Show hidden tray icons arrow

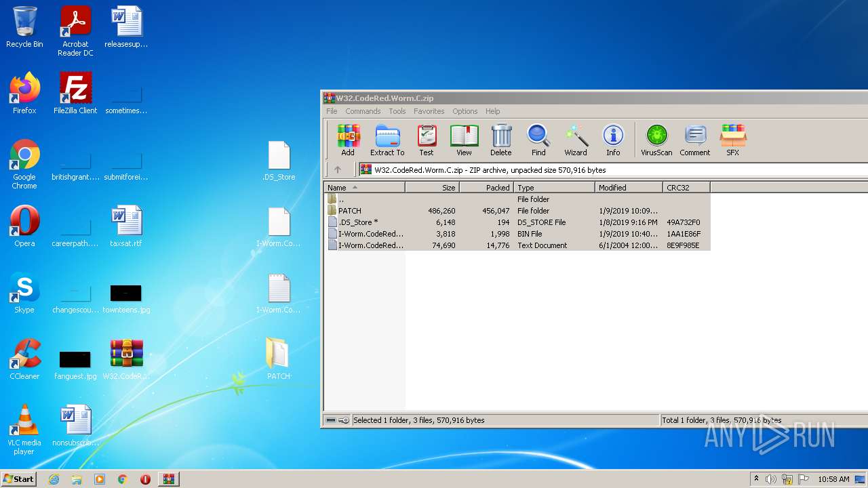pos(756,479)
